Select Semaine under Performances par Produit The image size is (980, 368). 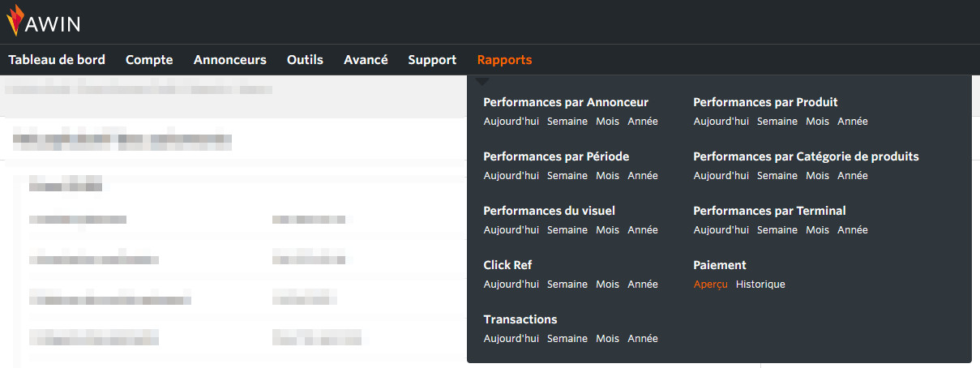[777, 122]
